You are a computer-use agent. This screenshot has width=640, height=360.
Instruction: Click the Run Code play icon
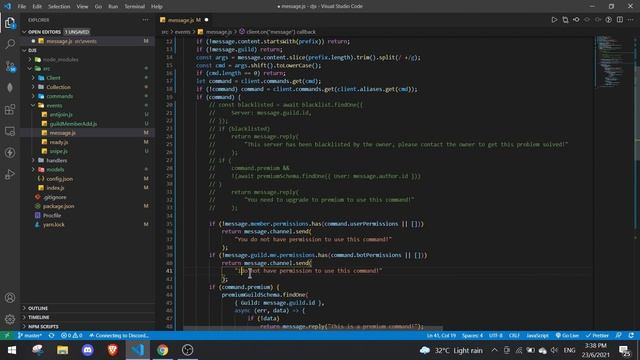[x=554, y=20]
